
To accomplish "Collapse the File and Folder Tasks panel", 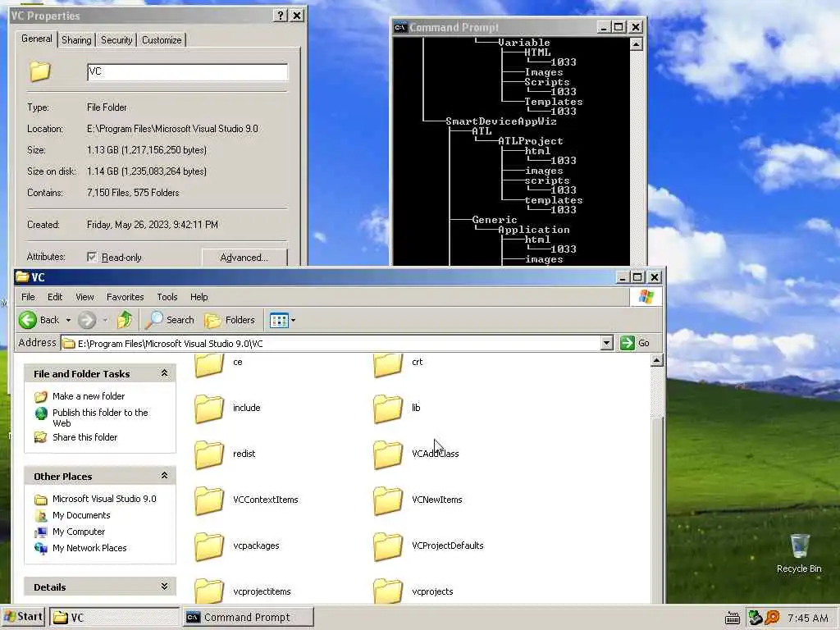I will point(164,373).
